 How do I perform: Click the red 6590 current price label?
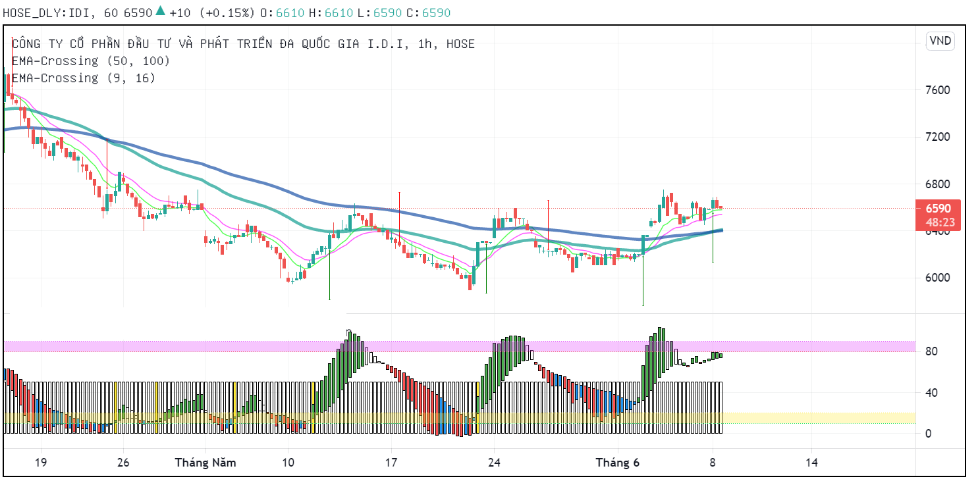pyautogui.click(x=938, y=208)
